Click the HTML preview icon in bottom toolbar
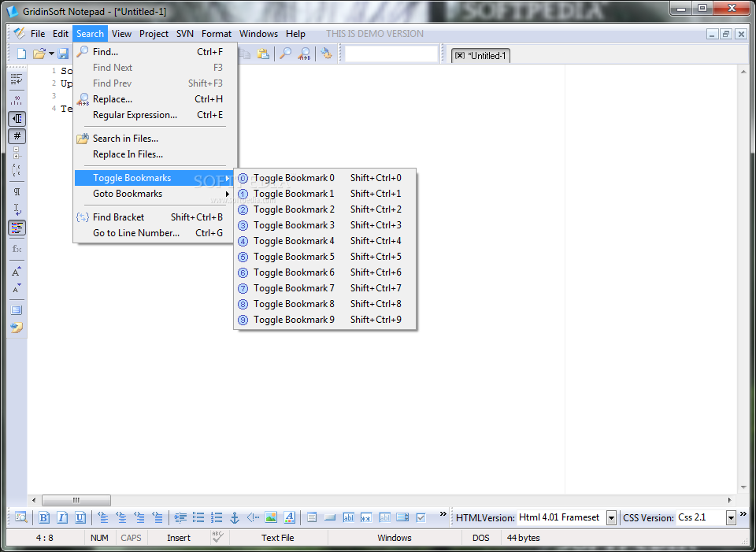 pos(21,518)
